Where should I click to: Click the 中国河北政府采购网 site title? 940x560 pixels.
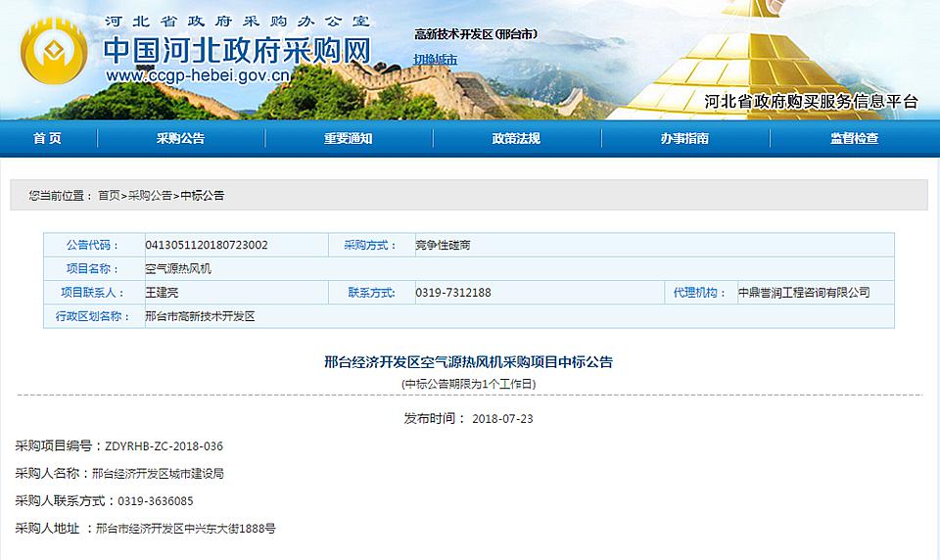point(237,48)
